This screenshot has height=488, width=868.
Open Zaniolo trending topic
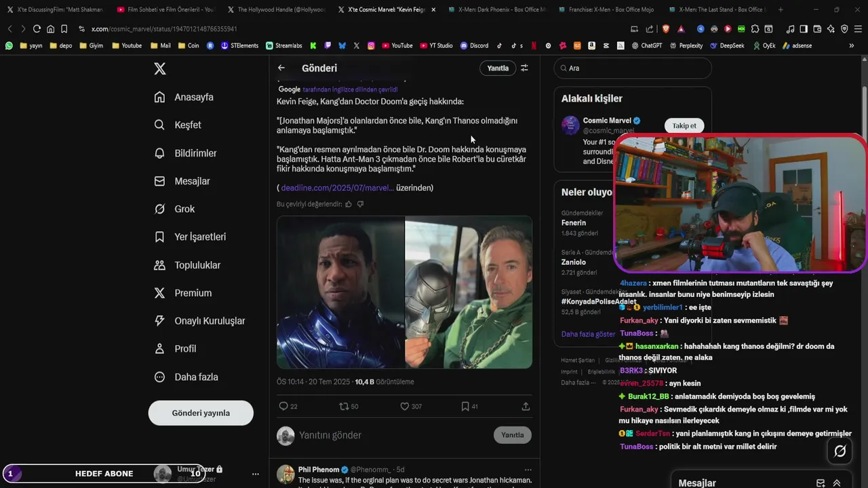pyautogui.click(x=574, y=262)
